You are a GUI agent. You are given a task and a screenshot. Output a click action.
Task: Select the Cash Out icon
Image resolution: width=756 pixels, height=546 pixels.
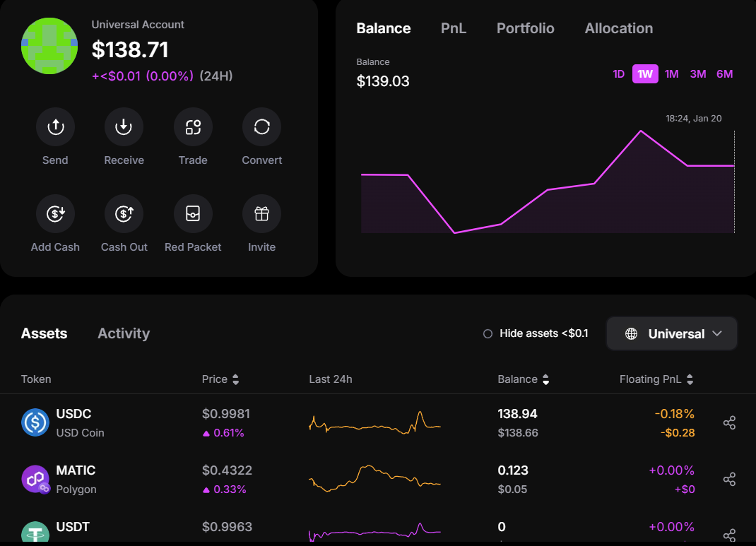124,213
